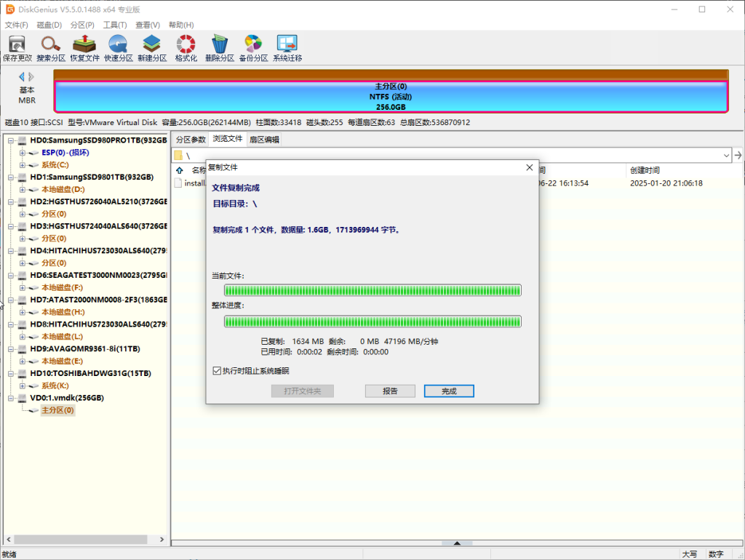Click the 保存更改 save changes icon
The width and height of the screenshot is (745, 560).
pyautogui.click(x=17, y=48)
